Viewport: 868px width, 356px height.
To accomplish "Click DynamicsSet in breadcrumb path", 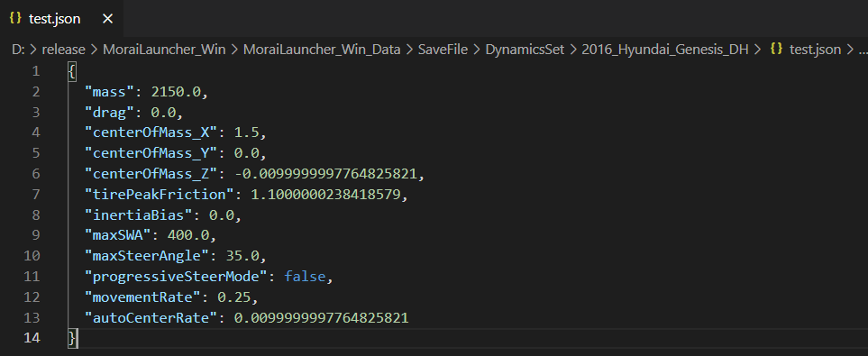I will click(525, 50).
